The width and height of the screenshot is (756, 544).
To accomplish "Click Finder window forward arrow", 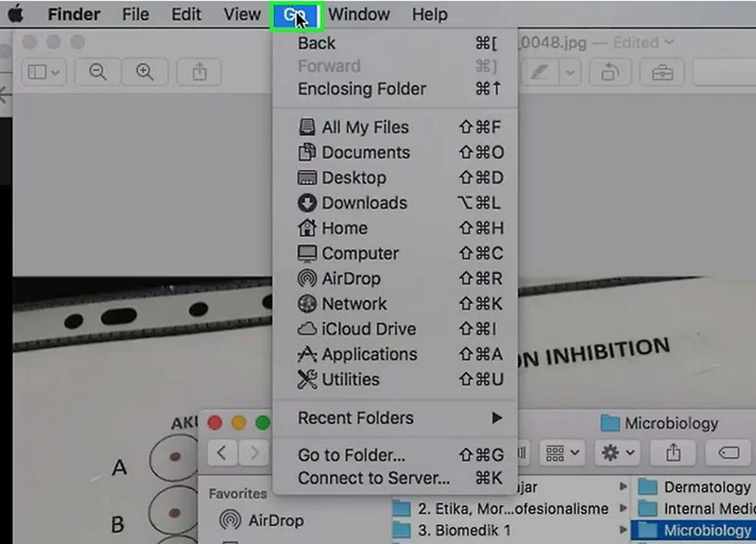I will point(254,453).
